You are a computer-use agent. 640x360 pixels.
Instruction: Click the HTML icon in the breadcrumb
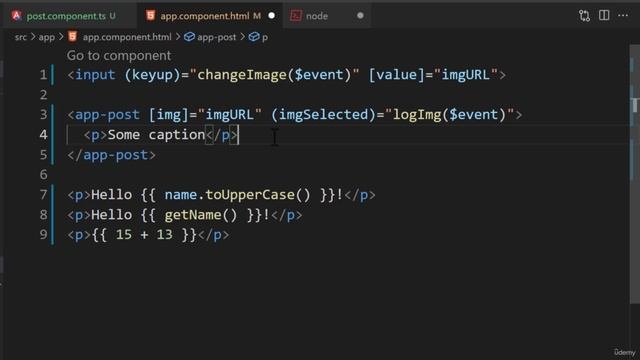click(73, 37)
